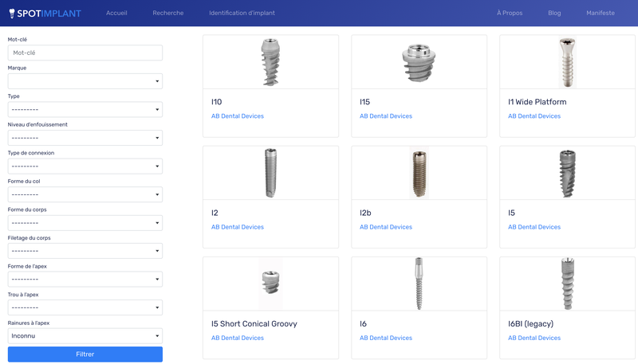Go to the Recherche page
This screenshot has width=638, height=364.
[x=168, y=13]
